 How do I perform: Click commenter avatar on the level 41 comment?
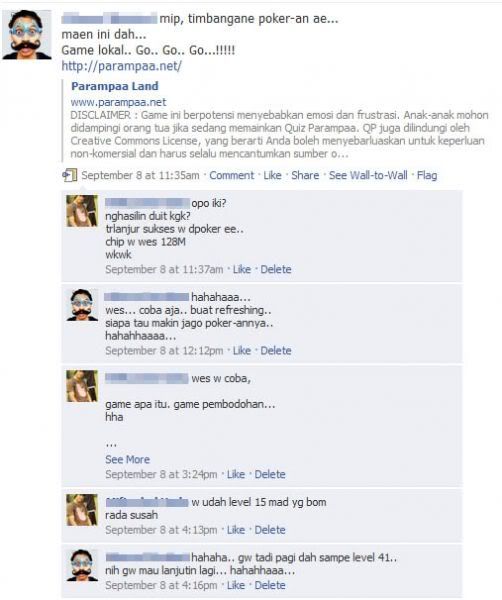coord(82,565)
